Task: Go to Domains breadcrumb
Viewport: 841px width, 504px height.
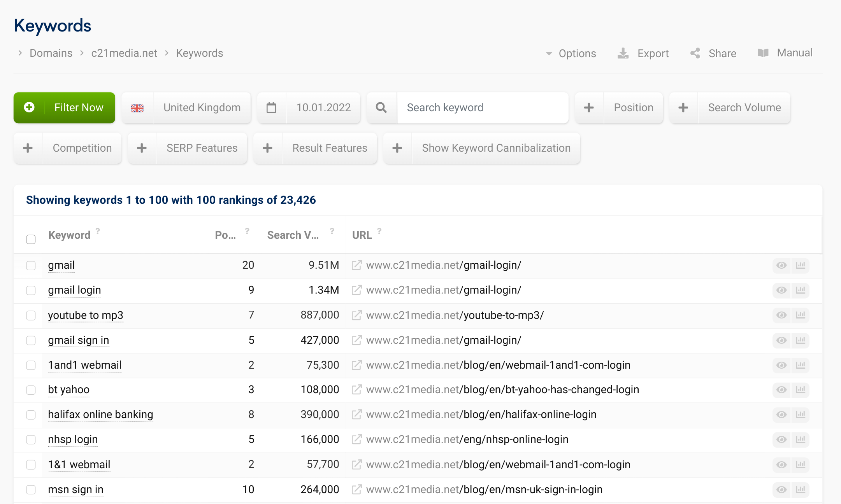Action: 51,53
